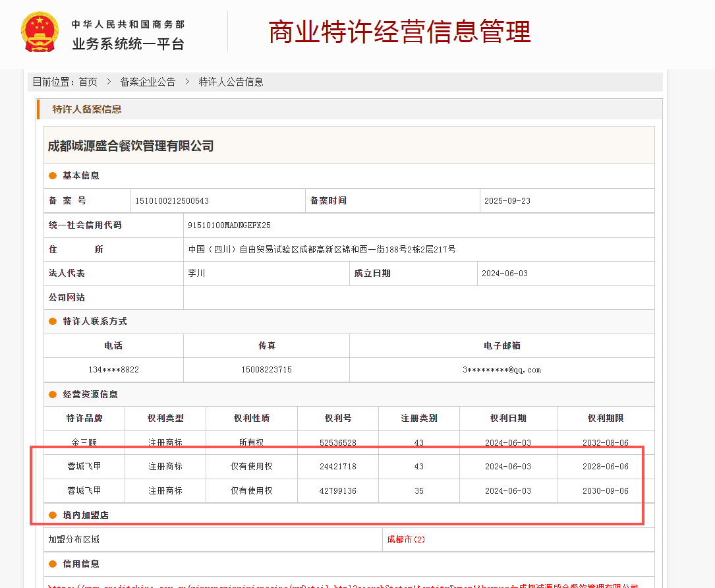The width and height of the screenshot is (715, 588).
Task: Click the 信用信息 section header
Action: (80, 564)
